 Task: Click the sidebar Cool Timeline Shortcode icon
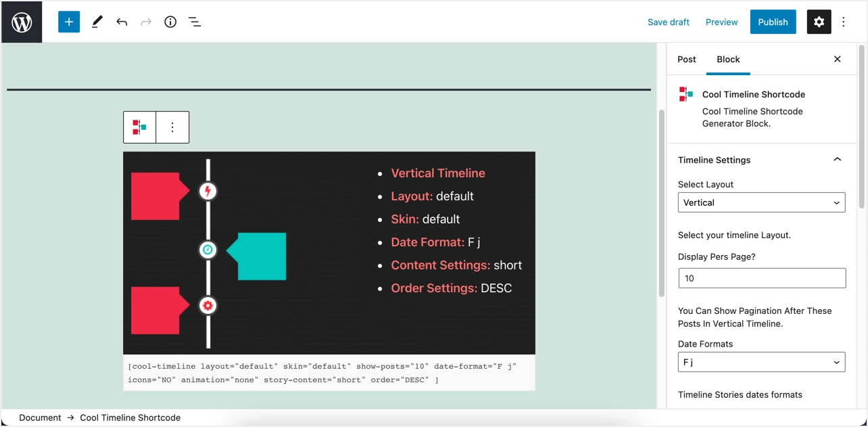pos(686,94)
